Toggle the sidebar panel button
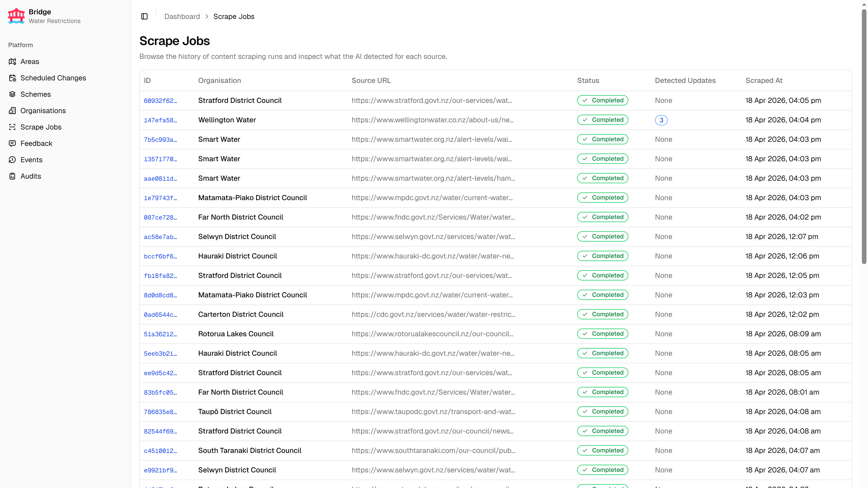The image size is (868, 488). coord(144,16)
